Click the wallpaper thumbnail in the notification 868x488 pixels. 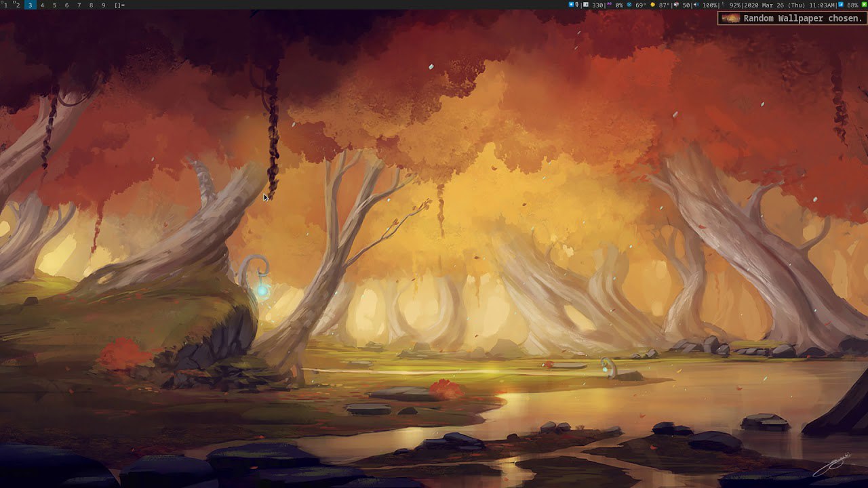click(x=730, y=18)
